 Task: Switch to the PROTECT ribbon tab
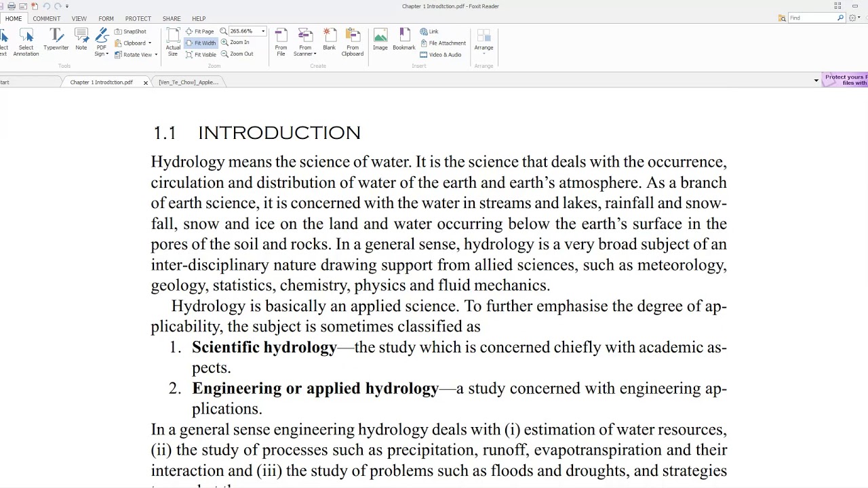click(x=138, y=18)
